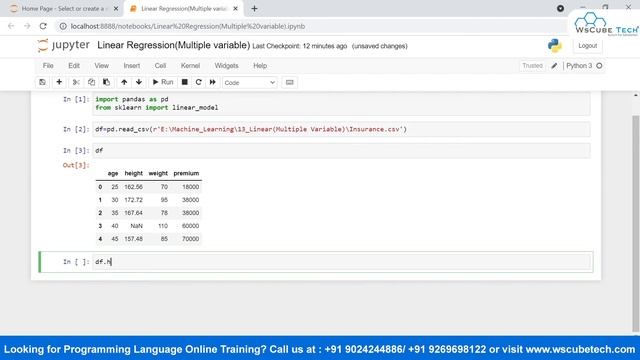
Task: Close the Linear Regression browser tab
Action: [235, 9]
